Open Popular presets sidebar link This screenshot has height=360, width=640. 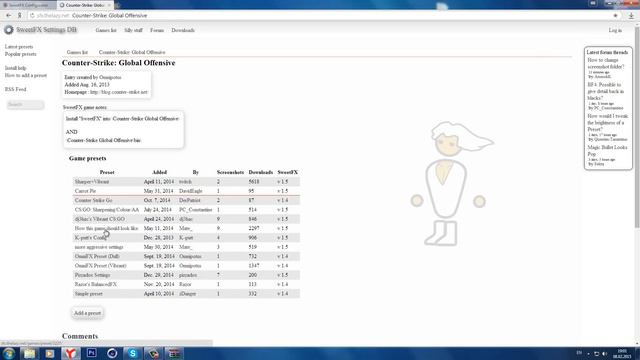(x=20, y=54)
